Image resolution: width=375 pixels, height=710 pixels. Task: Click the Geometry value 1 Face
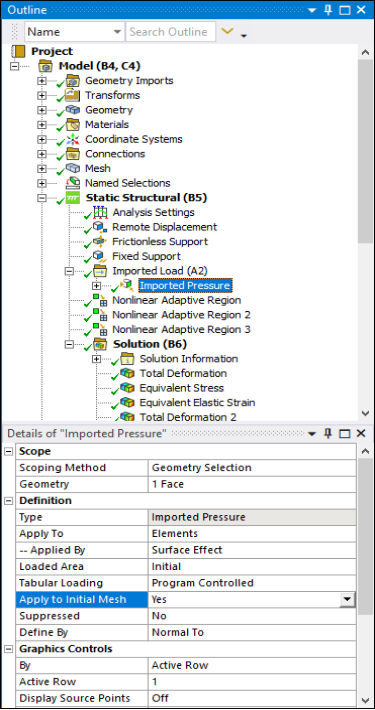[x=252, y=484]
